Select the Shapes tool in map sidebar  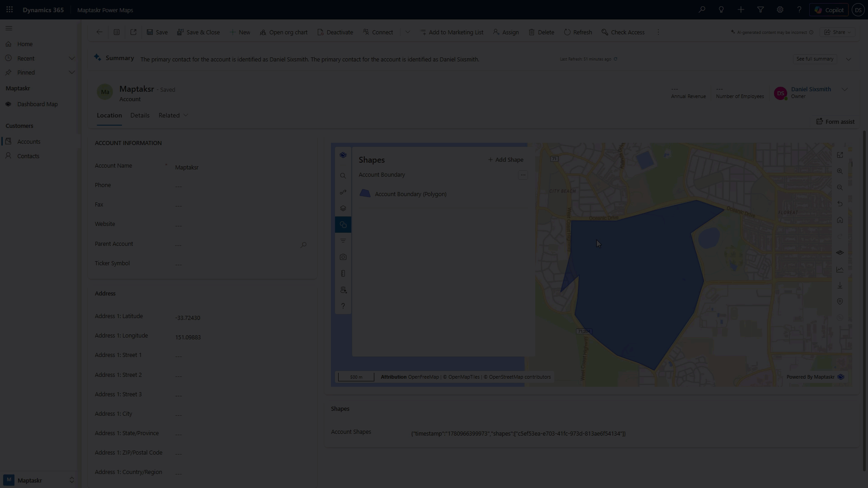(x=343, y=225)
